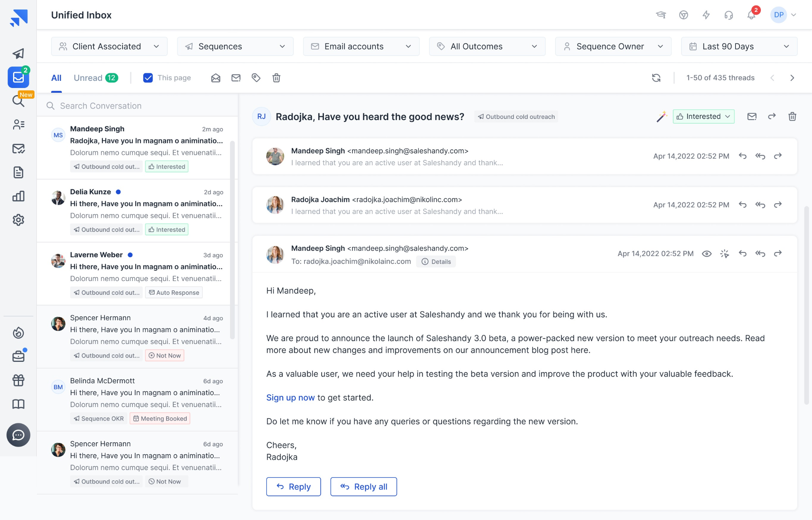Click thread list scrollbar

click(x=232, y=240)
